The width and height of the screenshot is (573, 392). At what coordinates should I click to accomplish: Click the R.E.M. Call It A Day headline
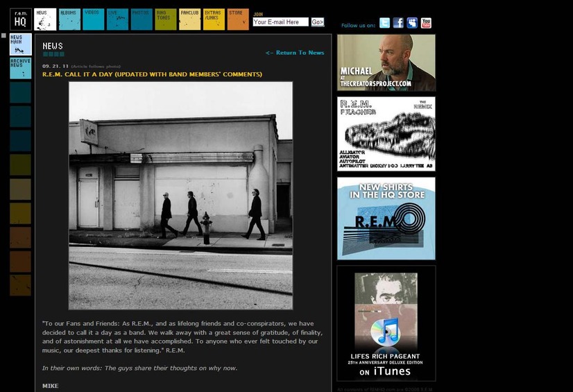pyautogui.click(x=152, y=74)
